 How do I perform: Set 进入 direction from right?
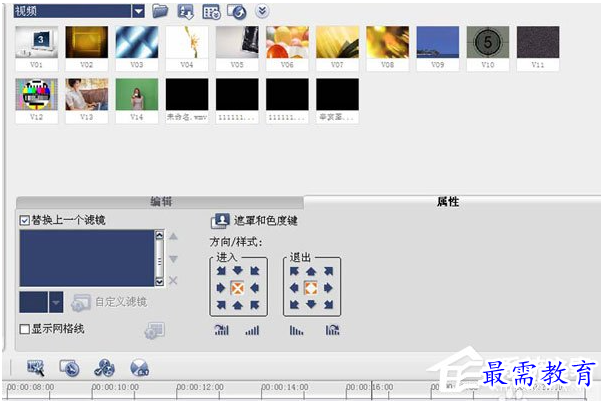pos(255,288)
